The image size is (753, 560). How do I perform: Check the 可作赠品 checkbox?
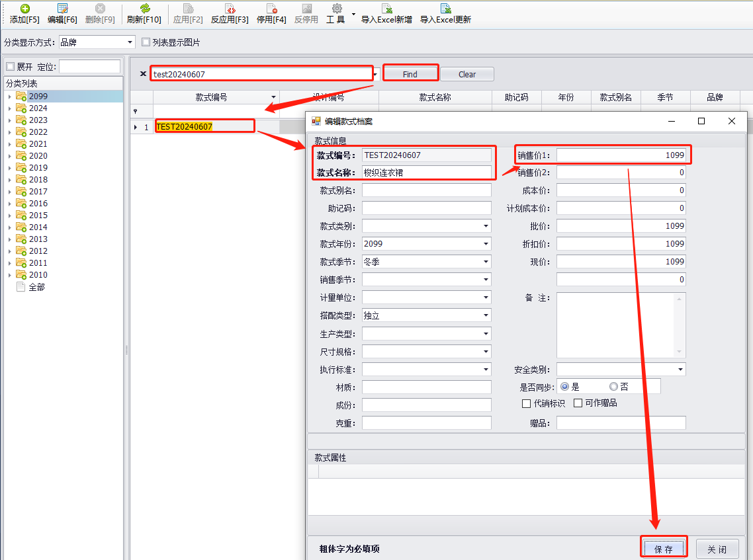pyautogui.click(x=578, y=403)
